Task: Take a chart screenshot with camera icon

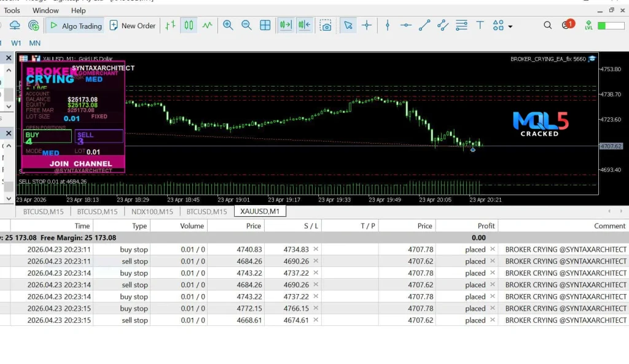Action: click(x=326, y=26)
